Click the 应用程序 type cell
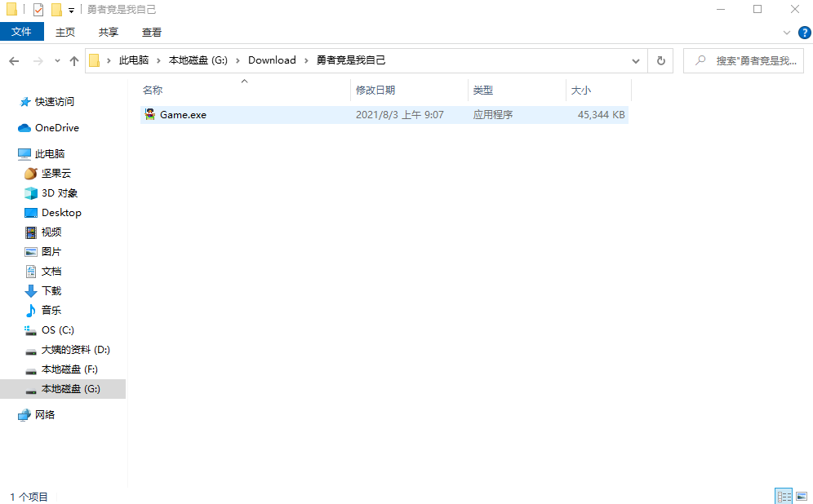Screen dimensions: 813x504 (492, 114)
